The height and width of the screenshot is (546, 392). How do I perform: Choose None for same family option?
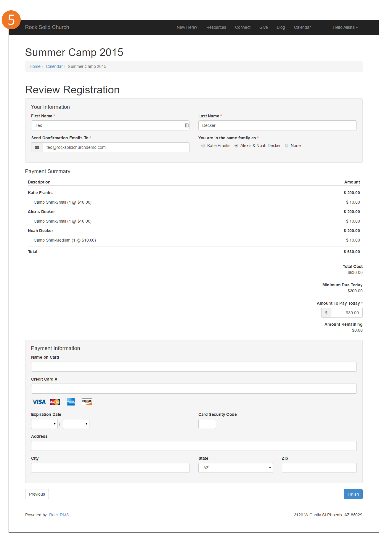[287, 146]
